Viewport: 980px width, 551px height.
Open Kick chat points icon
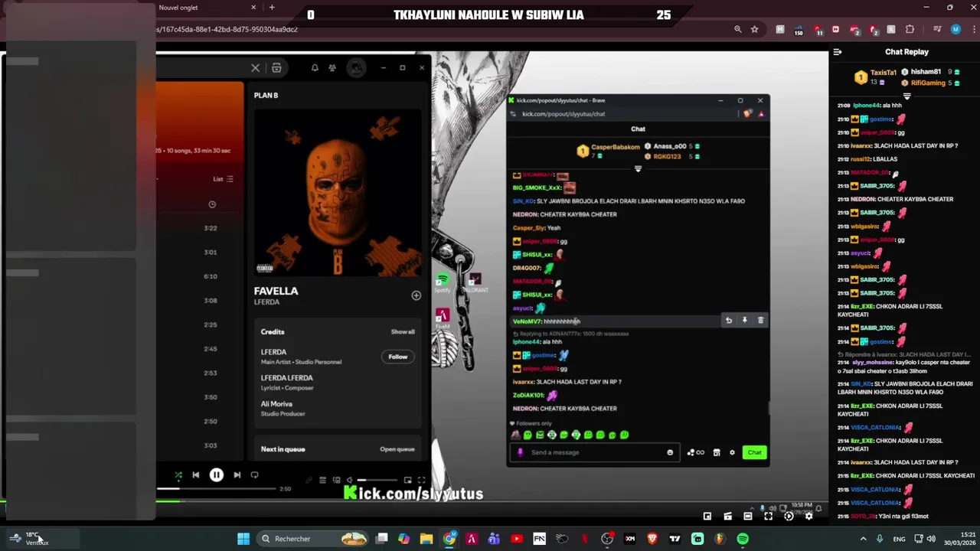tap(696, 452)
